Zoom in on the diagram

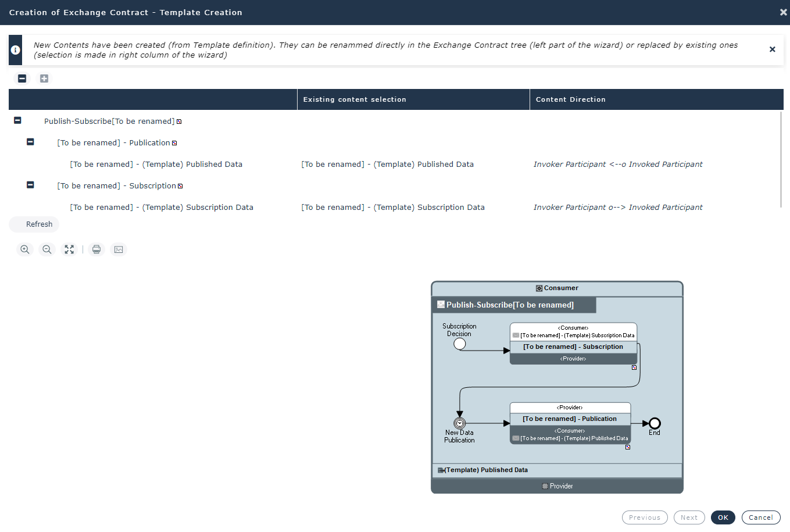tap(25, 249)
